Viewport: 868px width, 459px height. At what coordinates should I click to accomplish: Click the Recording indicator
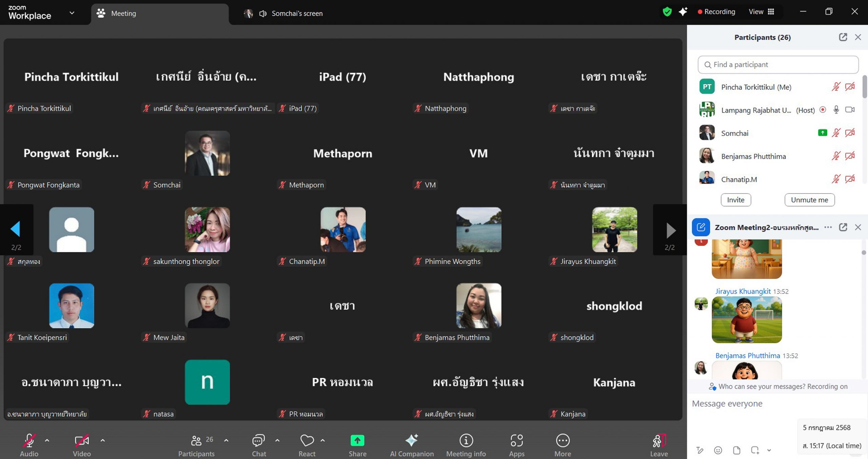pos(716,12)
